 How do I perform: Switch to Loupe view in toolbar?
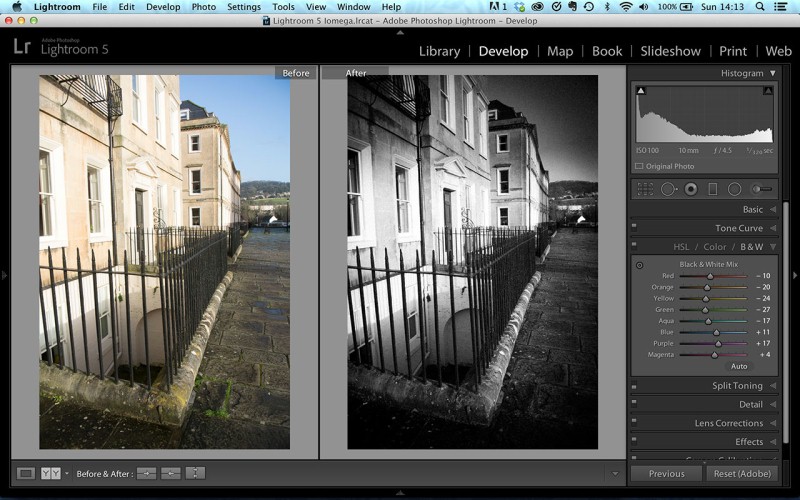pos(26,473)
